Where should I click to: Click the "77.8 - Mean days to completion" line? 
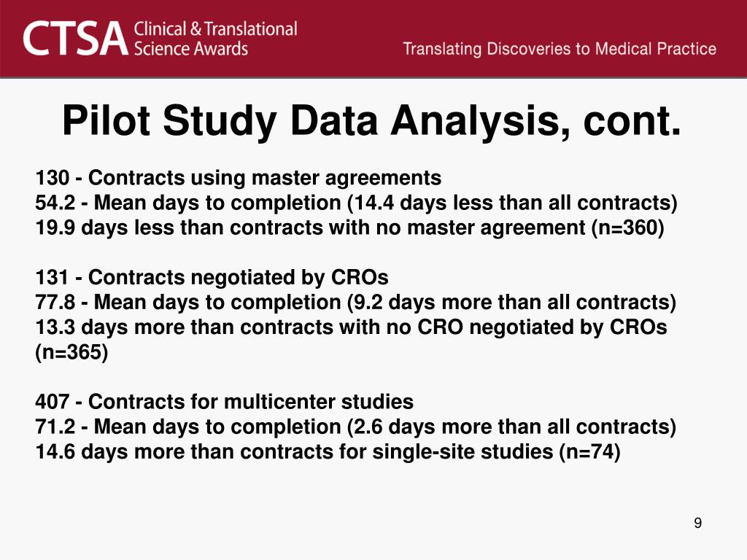pyautogui.click(x=356, y=303)
